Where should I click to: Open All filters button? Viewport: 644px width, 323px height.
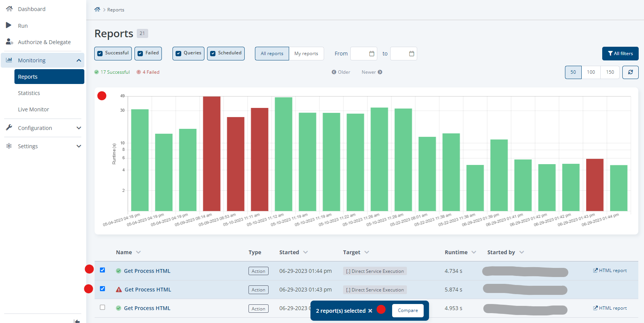click(x=620, y=54)
